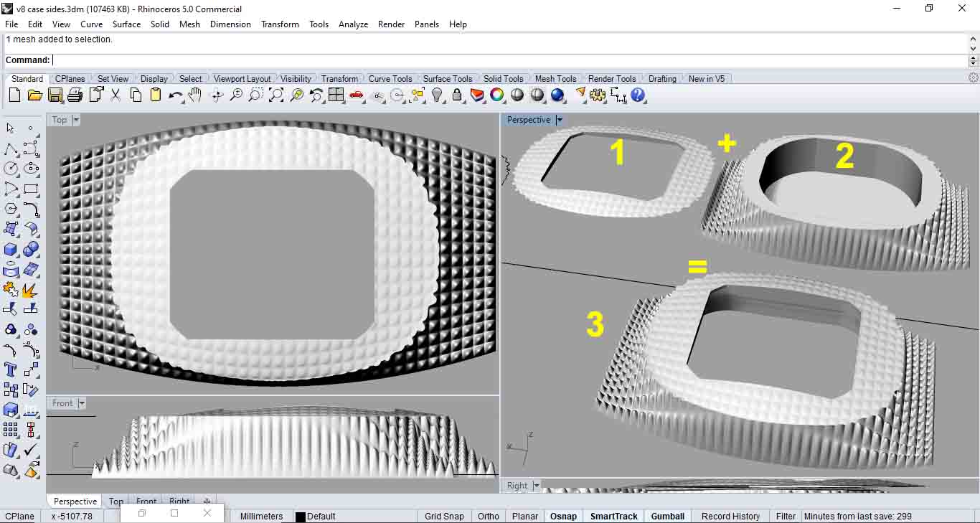Select the Rectangle tool in the sidebar
The height and width of the screenshot is (523, 980).
tap(30, 189)
